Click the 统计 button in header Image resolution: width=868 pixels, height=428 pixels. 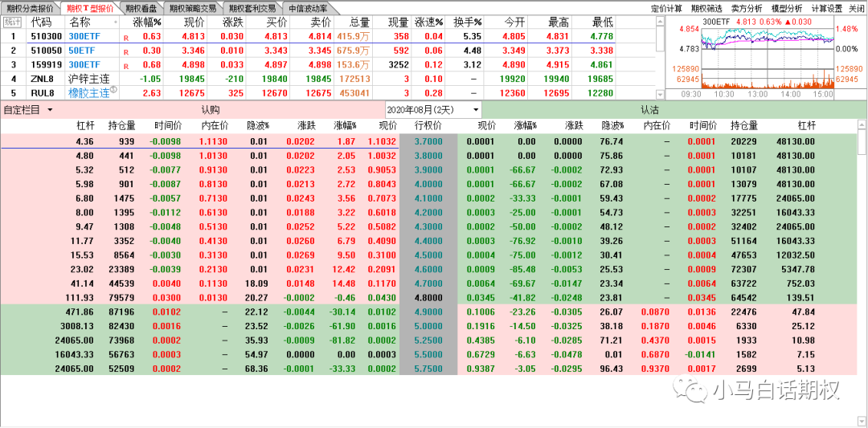[11, 22]
